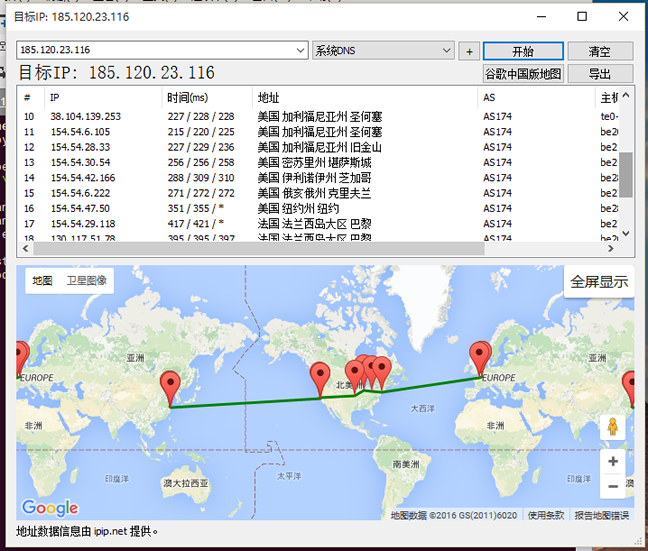Zoom in on the map
The width and height of the screenshot is (648, 551).
pos(612,462)
